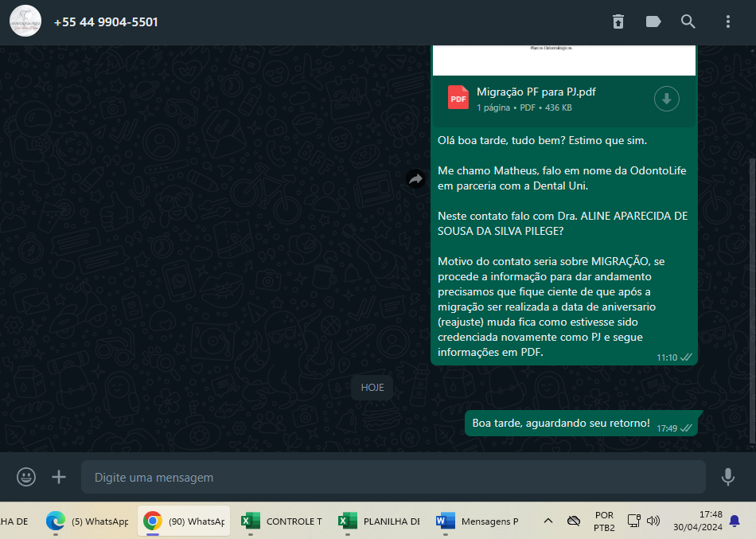The image size is (756, 539).
Task: Switch to Edge (5) WhatsApp taskbar window
Action: coord(88,521)
